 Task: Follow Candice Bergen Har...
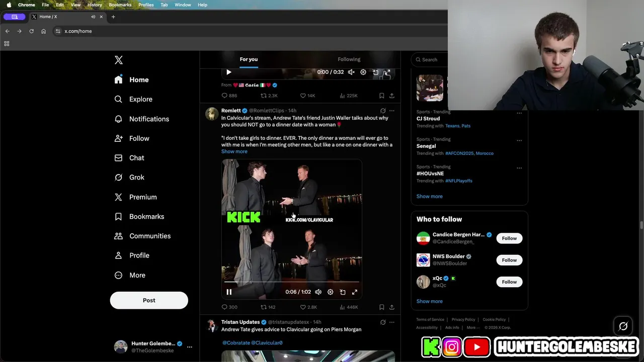coord(509,238)
